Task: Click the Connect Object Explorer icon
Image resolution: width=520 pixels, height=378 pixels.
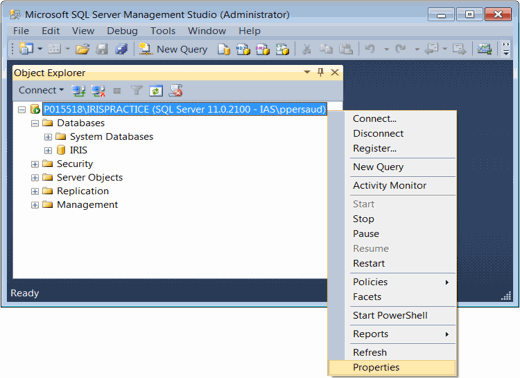Action: point(79,91)
